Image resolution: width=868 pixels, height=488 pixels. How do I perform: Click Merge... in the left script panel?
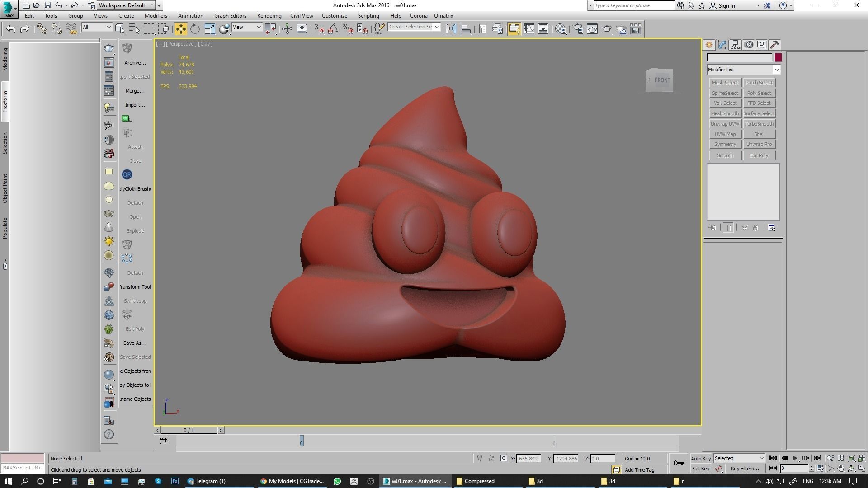(x=135, y=91)
